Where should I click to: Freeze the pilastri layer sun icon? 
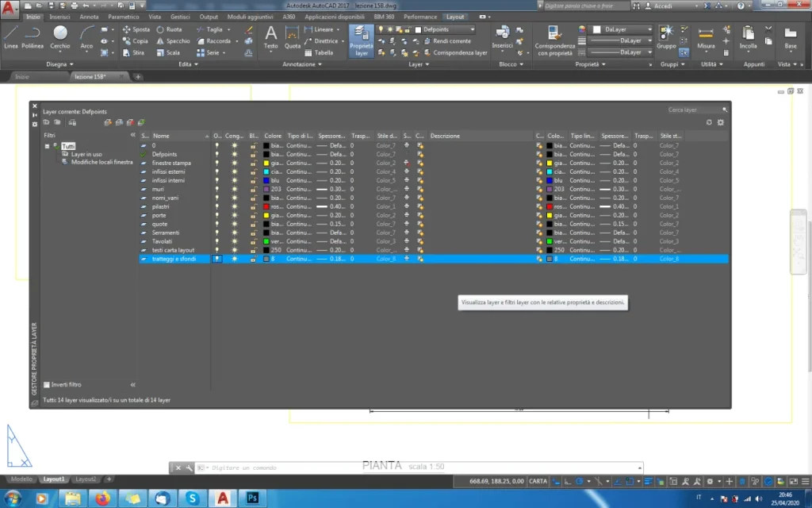click(235, 206)
